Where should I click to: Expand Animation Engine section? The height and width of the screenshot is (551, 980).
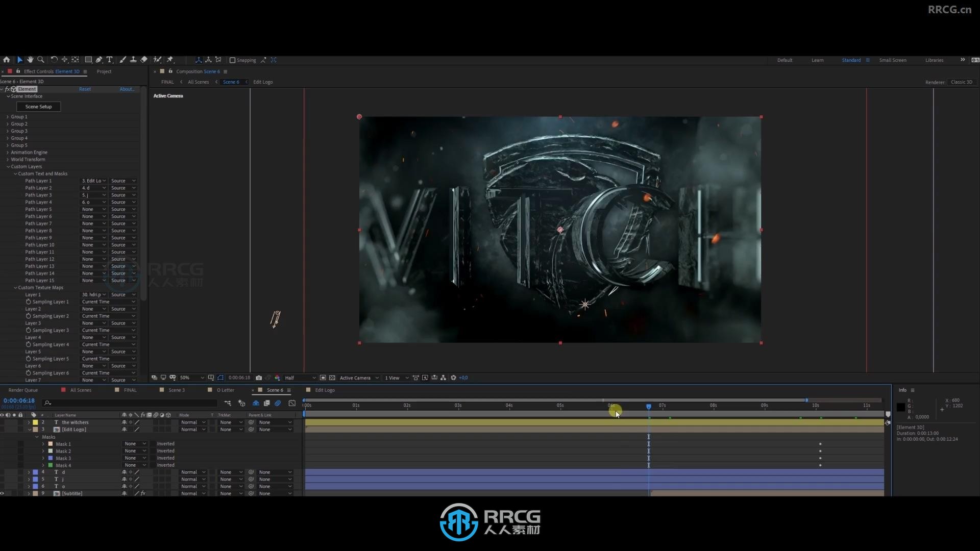tap(8, 153)
